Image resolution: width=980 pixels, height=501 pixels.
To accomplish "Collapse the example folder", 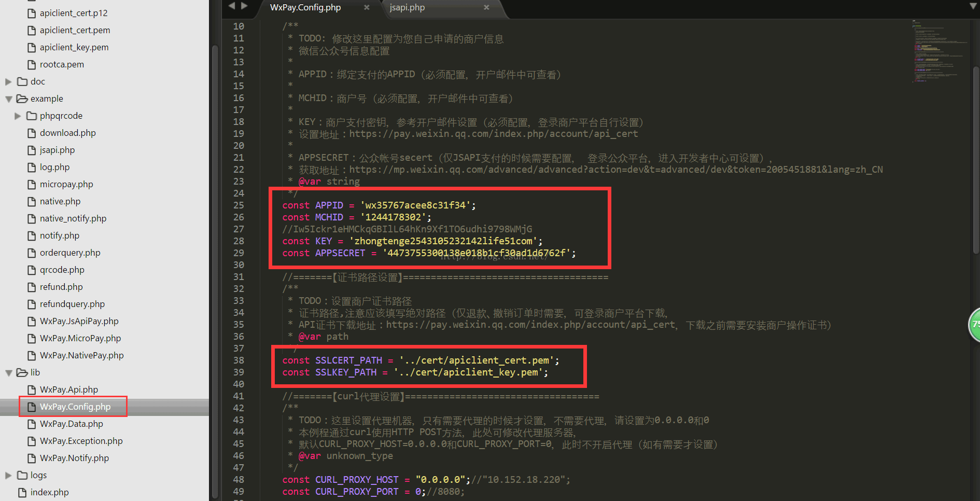I will [x=8, y=99].
